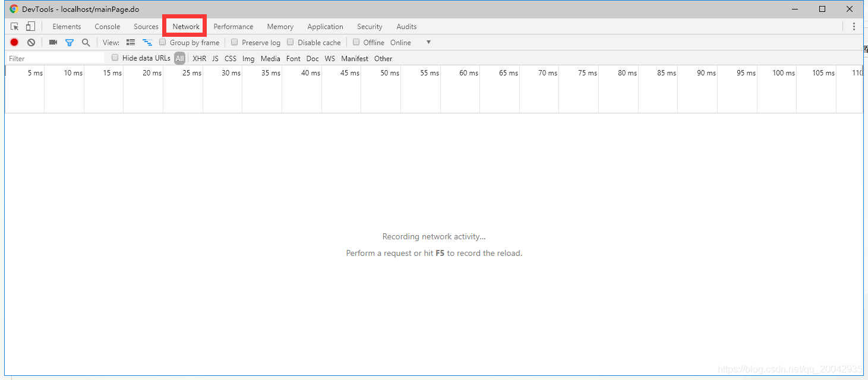This screenshot has height=380, width=868.
Task: Click the 50 ms timeline marker
Action: click(x=390, y=73)
